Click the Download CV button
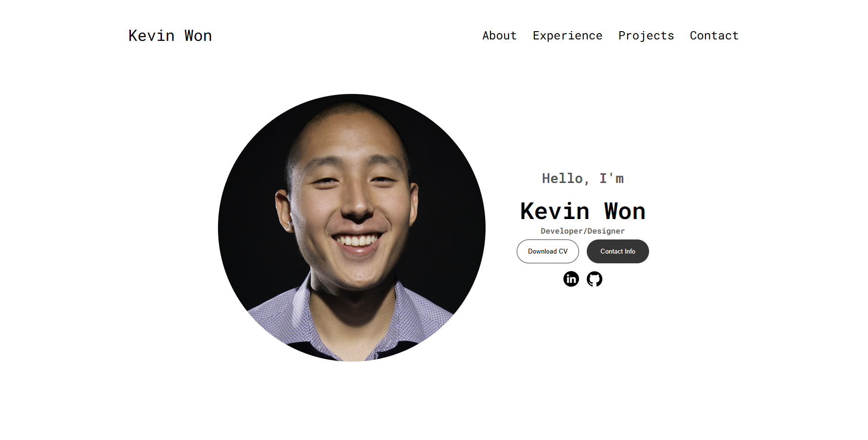 click(x=548, y=251)
